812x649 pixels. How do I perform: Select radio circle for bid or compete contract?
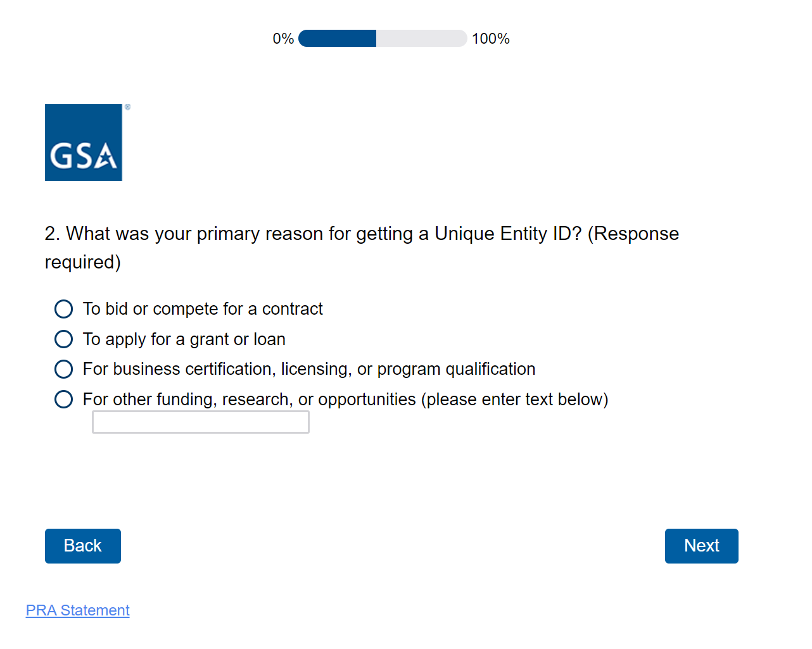[x=63, y=309]
